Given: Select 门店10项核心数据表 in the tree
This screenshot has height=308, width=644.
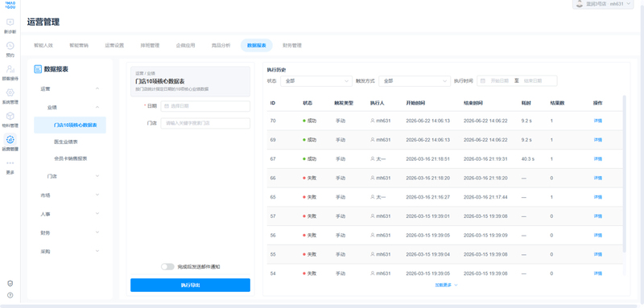Looking at the screenshot, I should coord(70,125).
